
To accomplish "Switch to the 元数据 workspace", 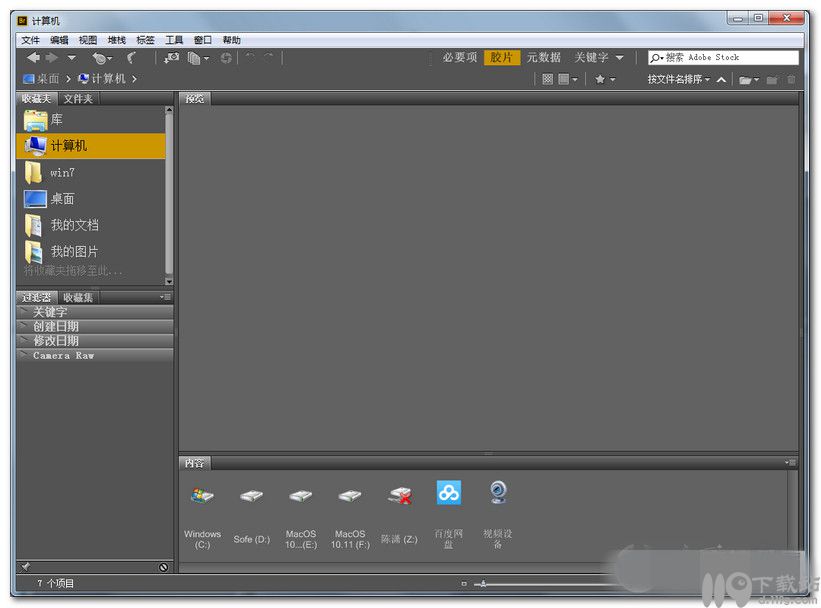I will (543, 58).
